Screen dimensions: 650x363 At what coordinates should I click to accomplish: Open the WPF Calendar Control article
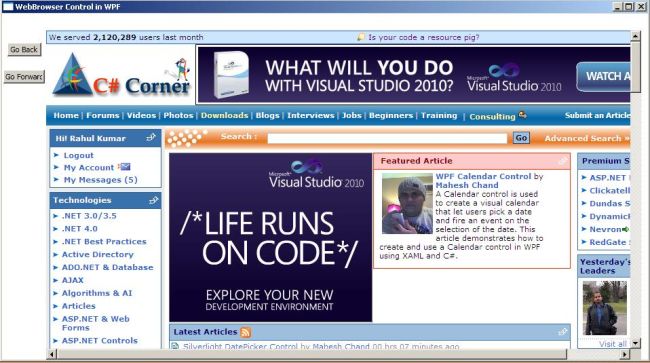[483, 177]
